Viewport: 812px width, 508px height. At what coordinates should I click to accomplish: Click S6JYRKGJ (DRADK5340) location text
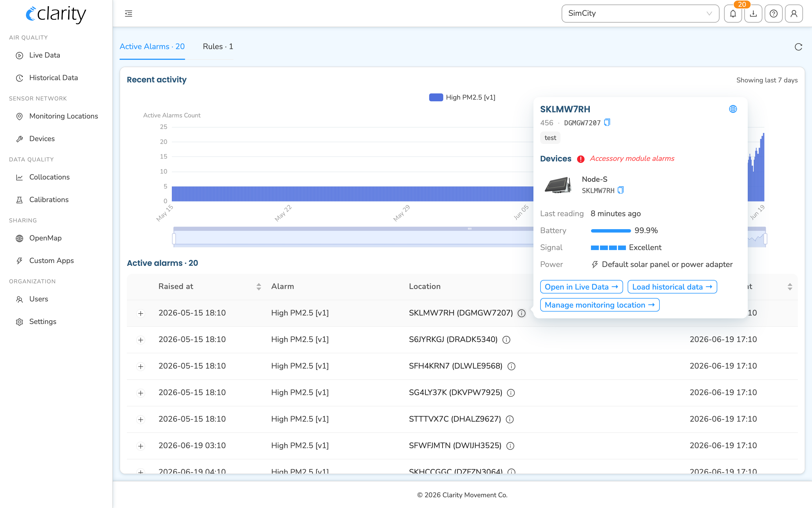click(x=453, y=340)
